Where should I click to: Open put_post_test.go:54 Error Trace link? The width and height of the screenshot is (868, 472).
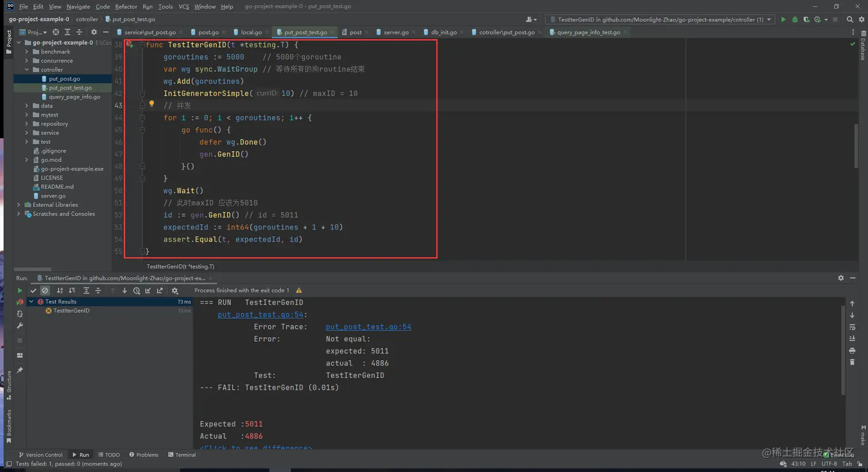click(369, 327)
